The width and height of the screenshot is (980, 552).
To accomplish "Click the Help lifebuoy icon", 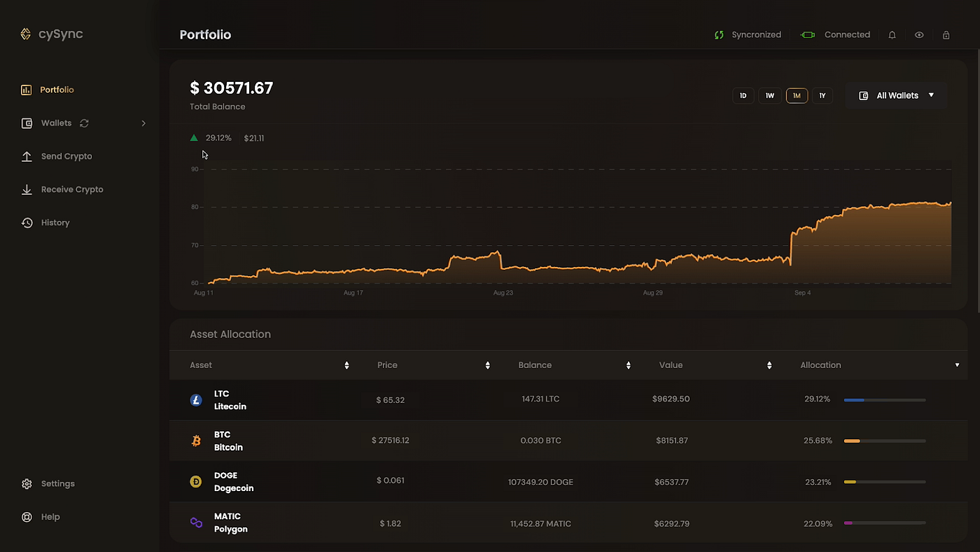I will (27, 517).
